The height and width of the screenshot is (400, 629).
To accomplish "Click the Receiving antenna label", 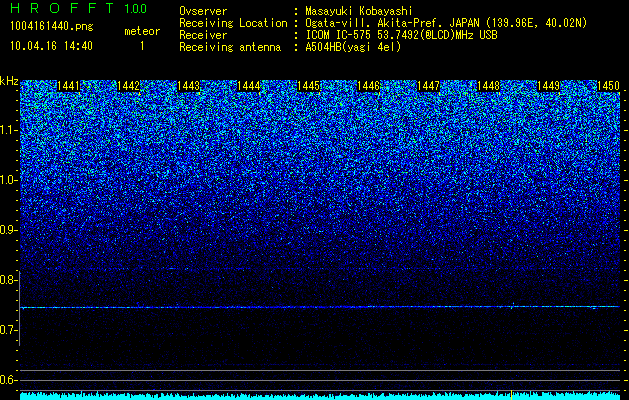I will pyautogui.click(x=230, y=47).
